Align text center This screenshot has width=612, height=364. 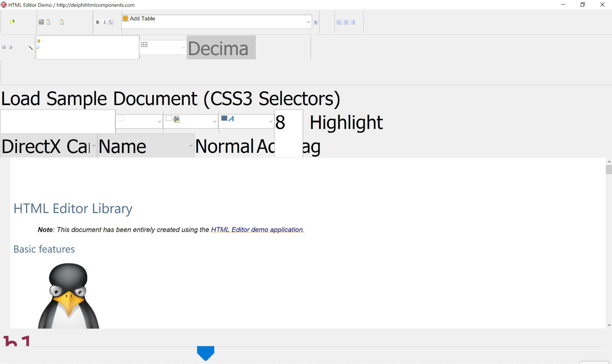[x=346, y=22]
